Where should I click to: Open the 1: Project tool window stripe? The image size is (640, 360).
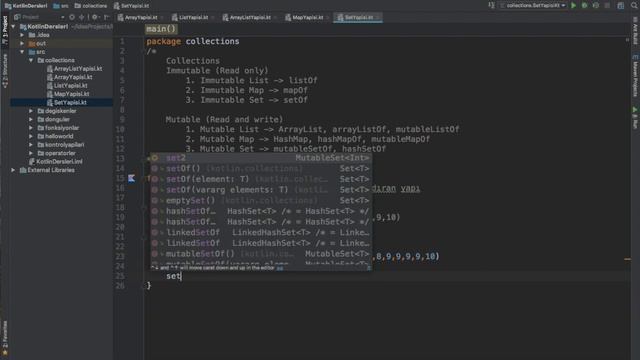[x=5, y=29]
